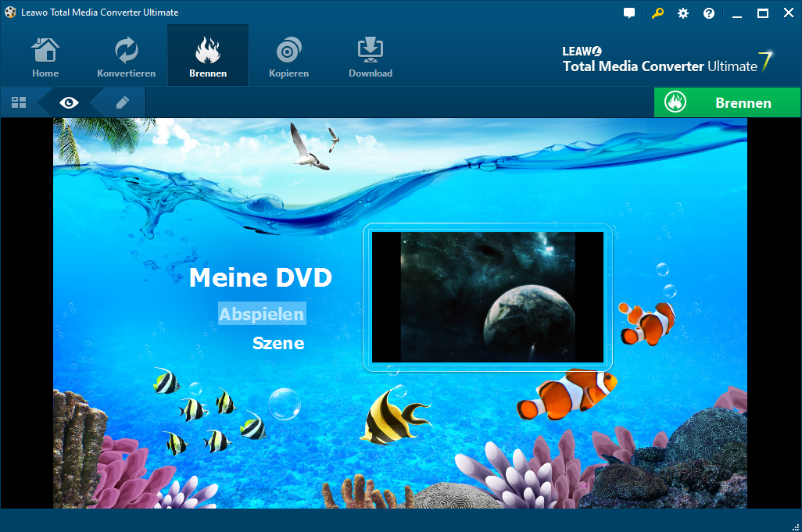Switch to the Konvertieren tab
The height and width of the screenshot is (532, 802).
point(127,56)
